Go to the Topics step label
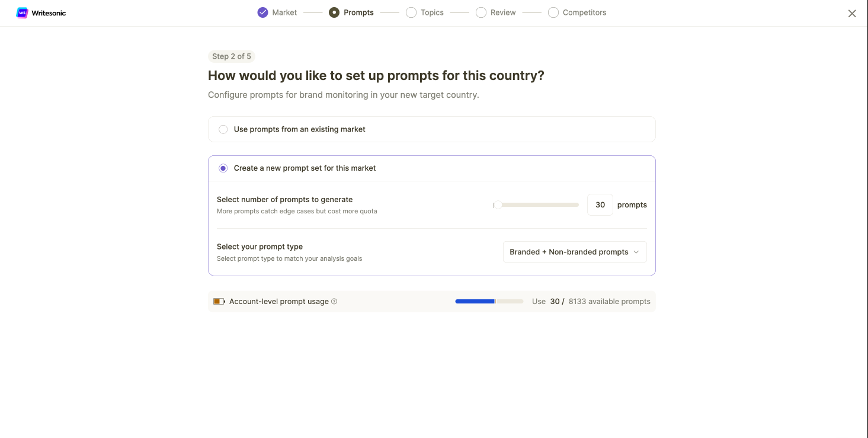Screen dimensions: 868x438 [432, 12]
